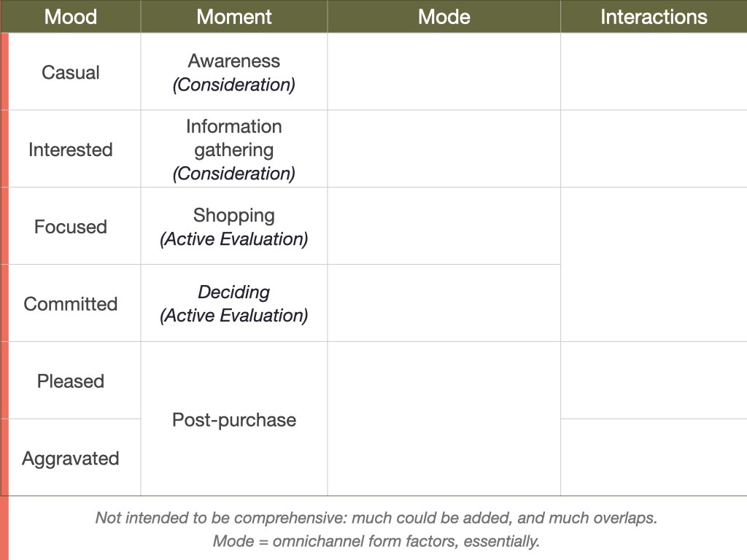Select the Awareness (Consideration) cell
The width and height of the screenshot is (747, 560).
tap(234, 72)
